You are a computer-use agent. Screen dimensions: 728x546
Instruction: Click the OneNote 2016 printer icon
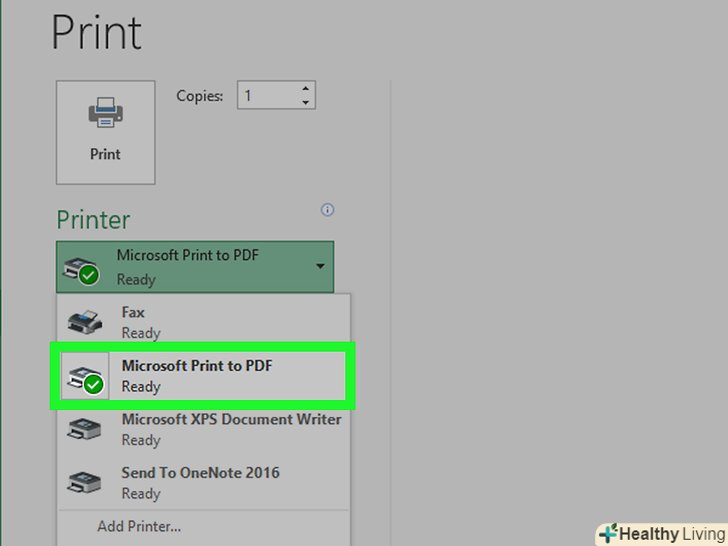(x=84, y=482)
